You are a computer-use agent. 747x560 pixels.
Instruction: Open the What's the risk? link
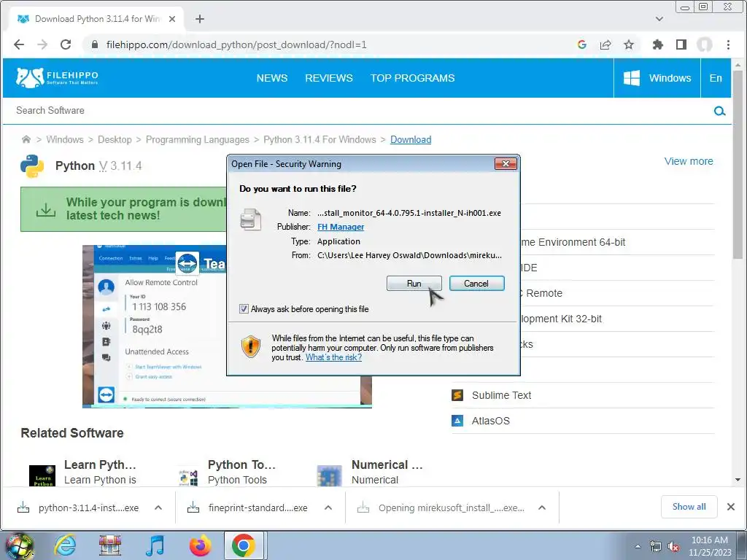point(333,357)
